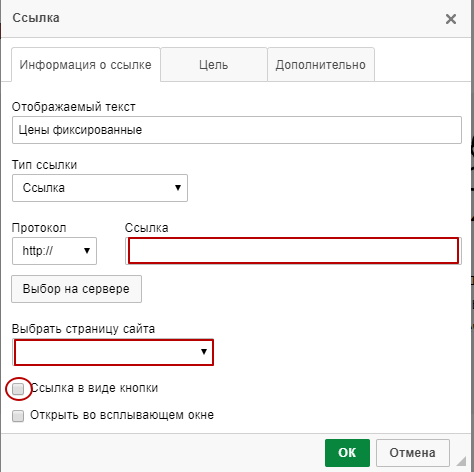Click the dialog resize grip icon
This screenshot has height=472, width=474.
[x=461, y=461]
